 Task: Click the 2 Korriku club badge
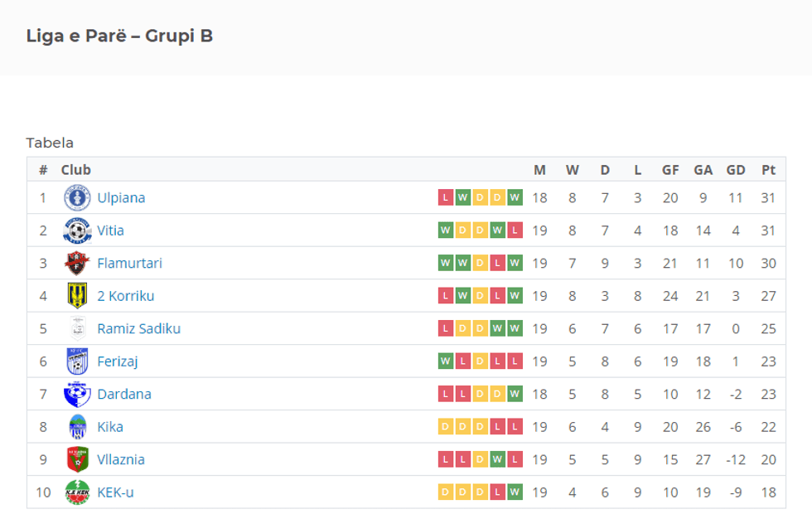click(77, 296)
